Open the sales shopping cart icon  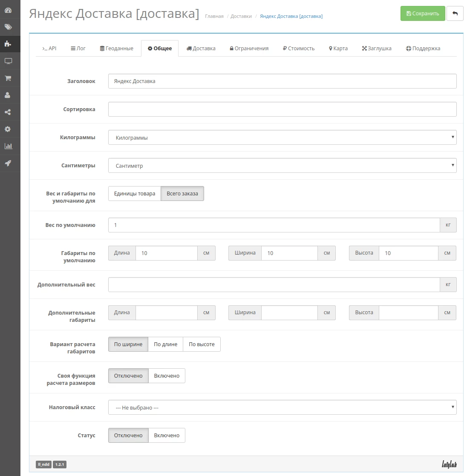tap(8, 78)
